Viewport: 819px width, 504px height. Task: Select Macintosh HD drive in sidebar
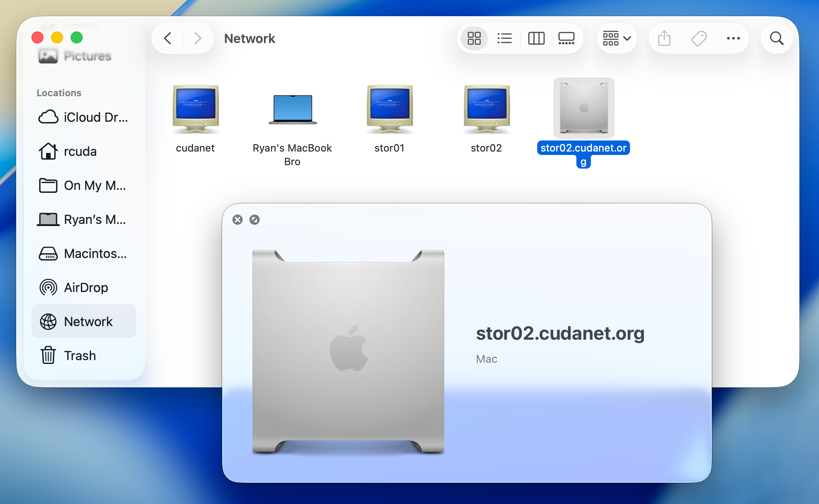pyautogui.click(x=84, y=253)
